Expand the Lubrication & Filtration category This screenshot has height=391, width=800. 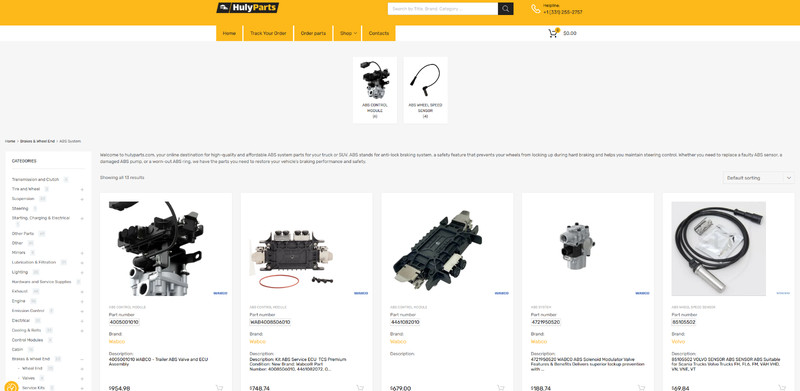click(x=82, y=263)
